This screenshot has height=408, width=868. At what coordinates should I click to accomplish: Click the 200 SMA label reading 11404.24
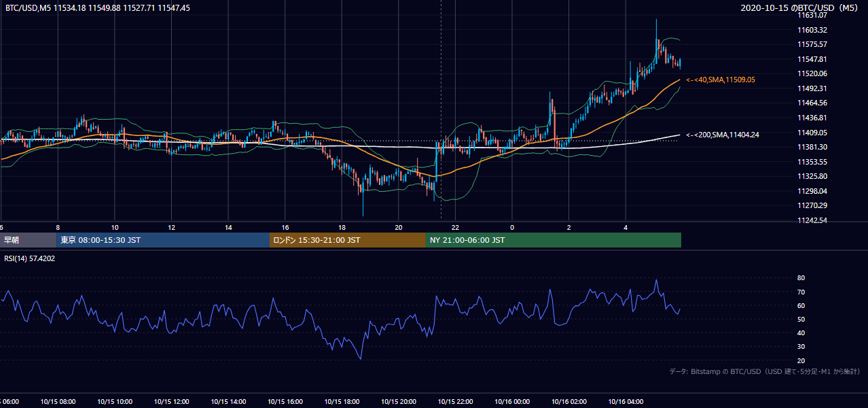click(723, 135)
